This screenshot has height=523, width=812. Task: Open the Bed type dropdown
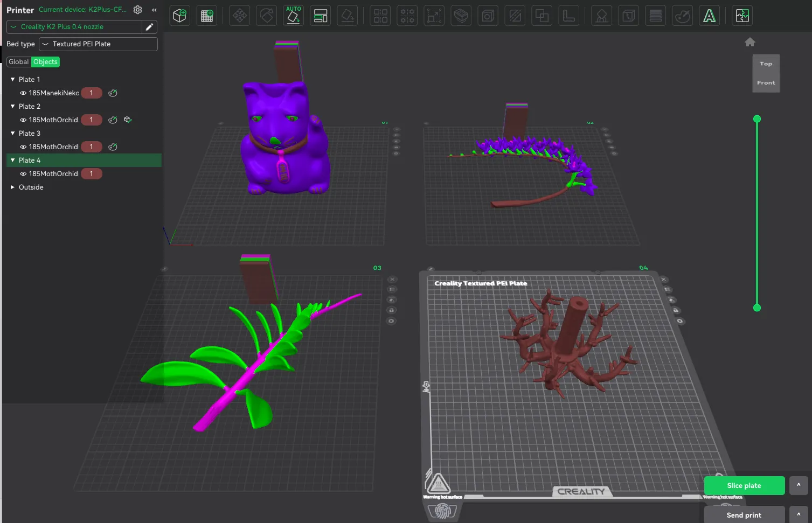(x=98, y=44)
